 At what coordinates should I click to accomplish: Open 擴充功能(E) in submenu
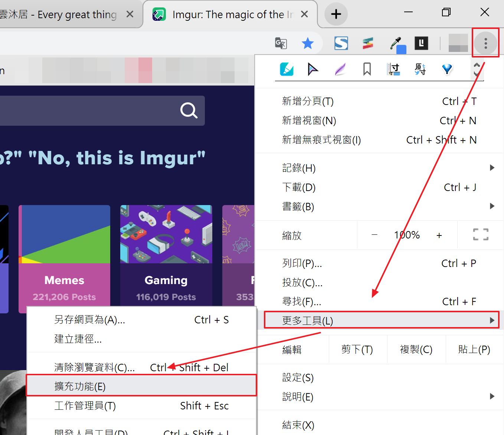point(142,386)
